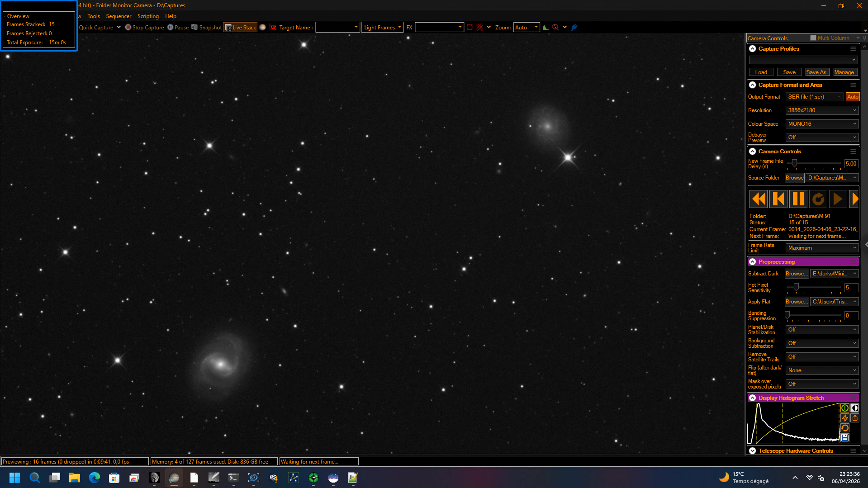Open Background Subtraction dropdown
The image size is (868, 488).
tap(822, 343)
